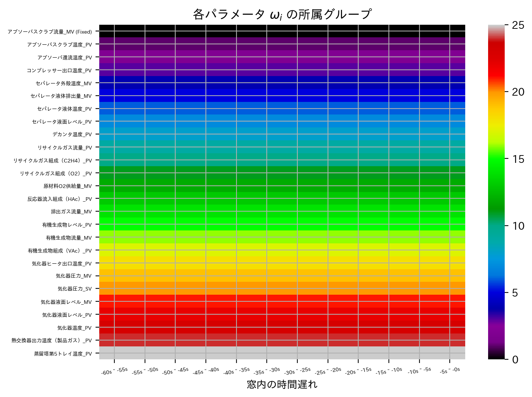Screen dimensions: 532x397
Task: Click colorbar tick value 15
Action: [x=518, y=159]
